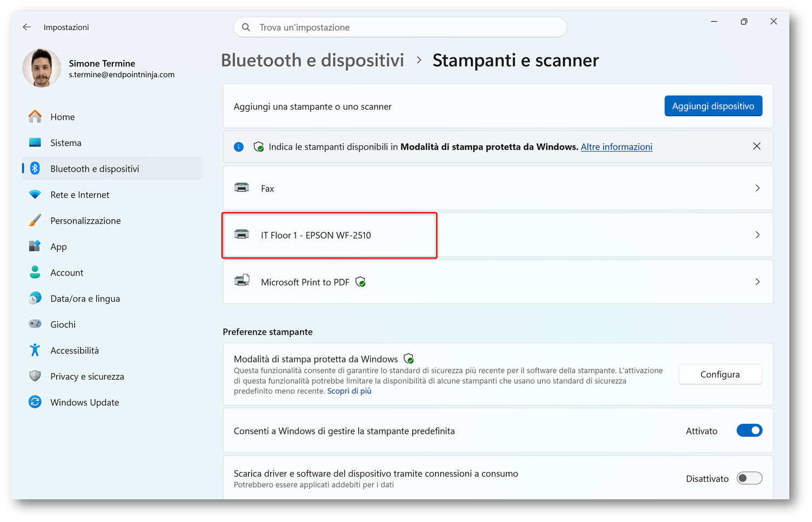Expand Microsoft Print to PDF chevron
Screen dimensions: 812x522
[757, 282]
